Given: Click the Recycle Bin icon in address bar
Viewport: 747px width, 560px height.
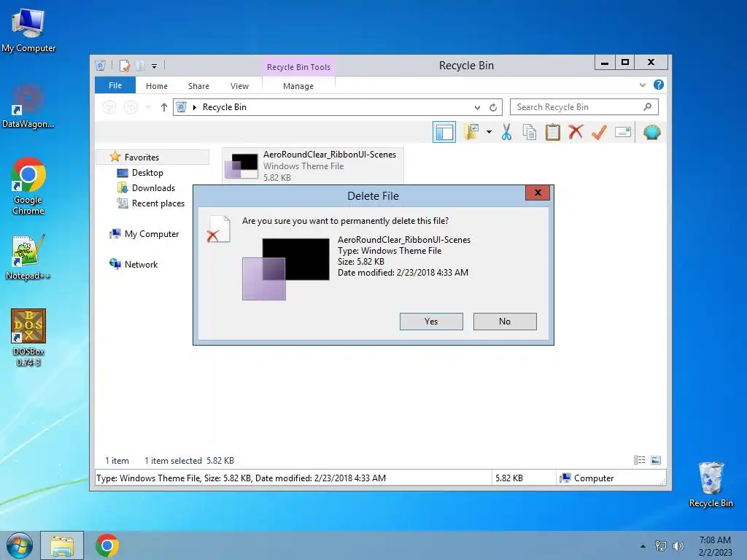Looking at the screenshot, I should pyautogui.click(x=182, y=107).
